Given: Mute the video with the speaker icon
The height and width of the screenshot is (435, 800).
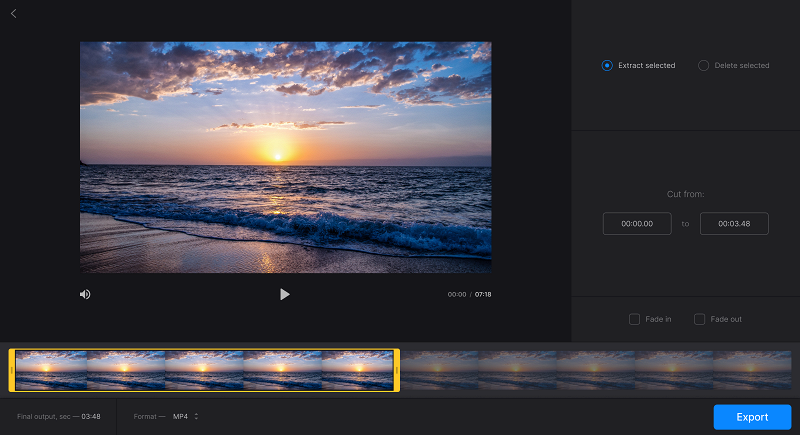Looking at the screenshot, I should point(85,294).
